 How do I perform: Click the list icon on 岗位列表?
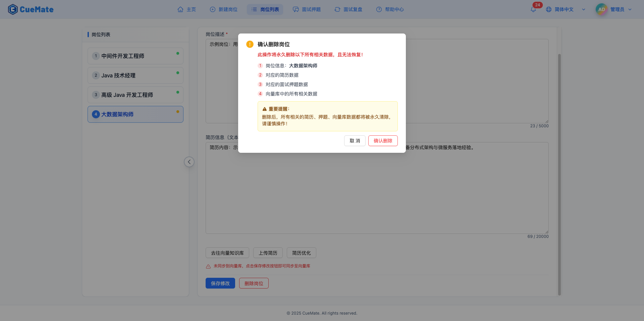(254, 9)
